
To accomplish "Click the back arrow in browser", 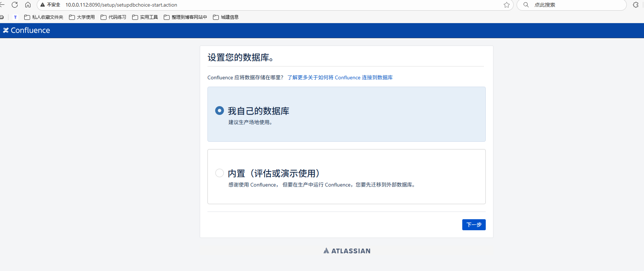I will click(x=2, y=5).
